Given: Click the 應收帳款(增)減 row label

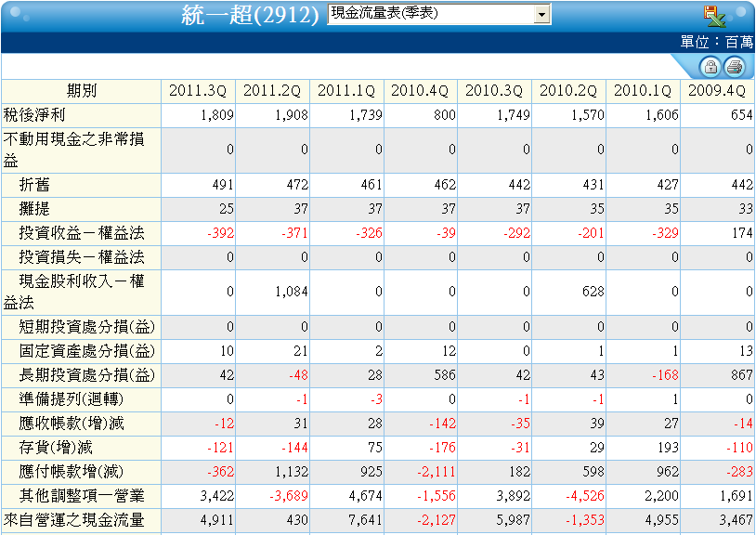Looking at the screenshot, I should point(72,424).
